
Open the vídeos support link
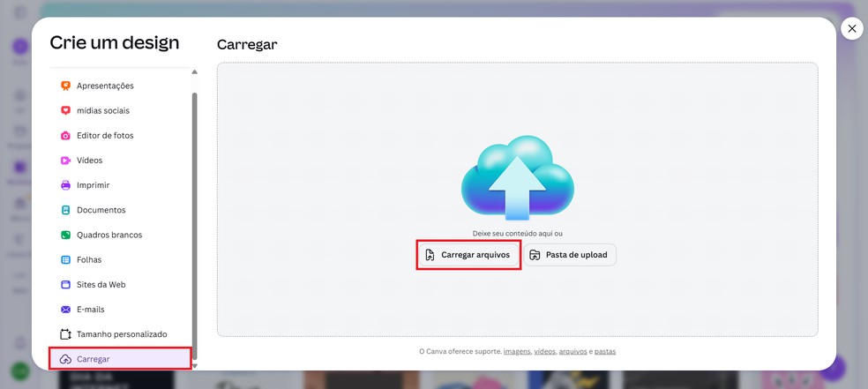545,351
